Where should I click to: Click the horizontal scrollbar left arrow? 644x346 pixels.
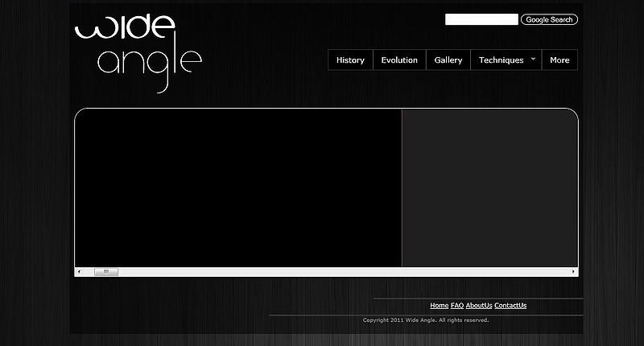pos(79,272)
